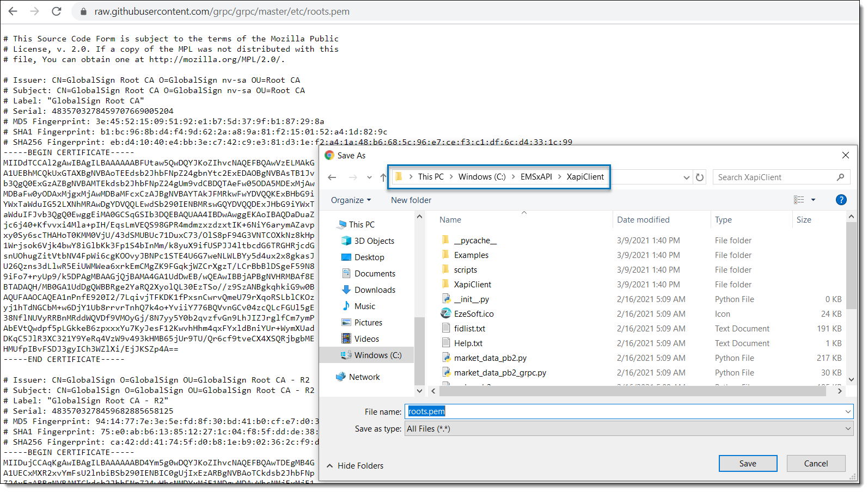868x492 pixels.
Task: Click 'Windows (C:)' in the path bar
Action: click(x=482, y=177)
